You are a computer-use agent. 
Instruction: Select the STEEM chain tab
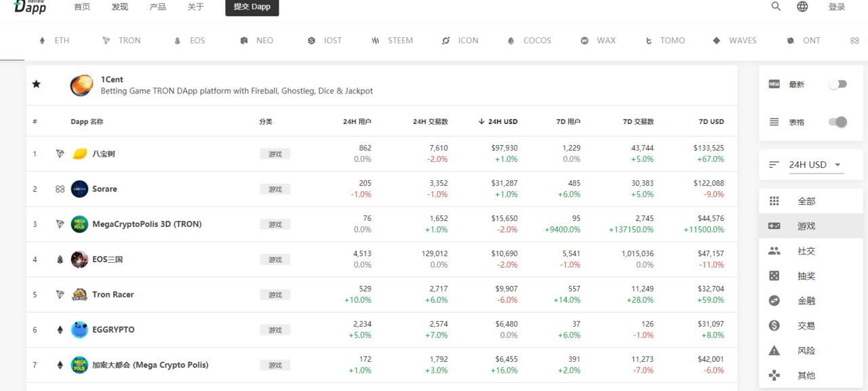[x=393, y=41]
